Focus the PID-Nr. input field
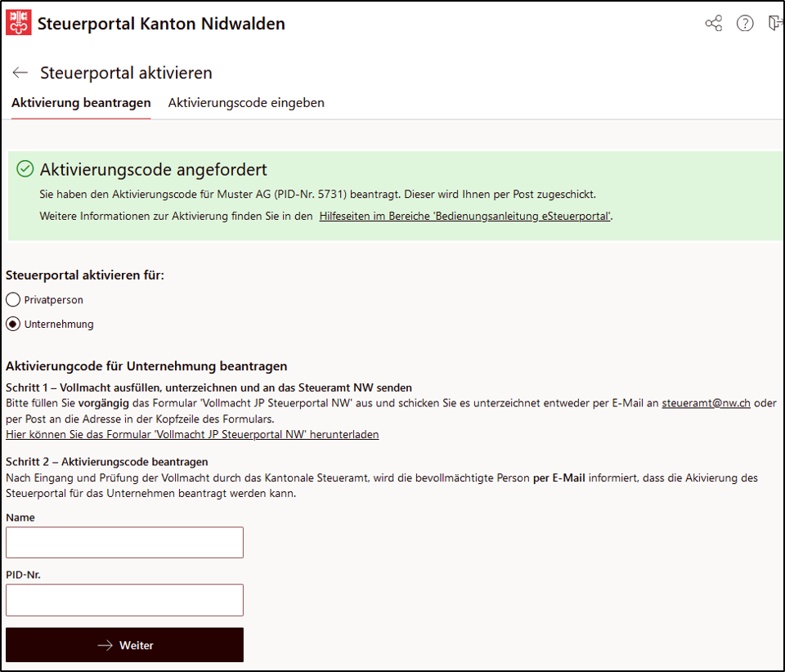Image resolution: width=785 pixels, height=672 pixels. [124, 600]
